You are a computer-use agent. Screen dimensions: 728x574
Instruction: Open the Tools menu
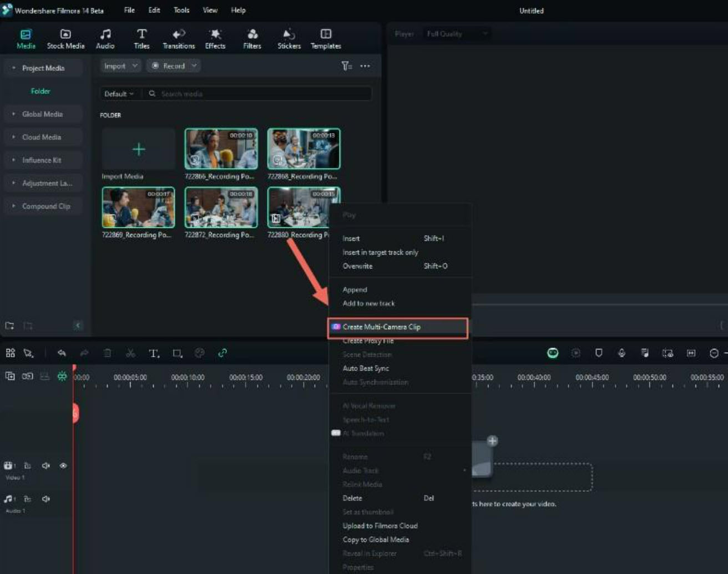[x=181, y=11]
